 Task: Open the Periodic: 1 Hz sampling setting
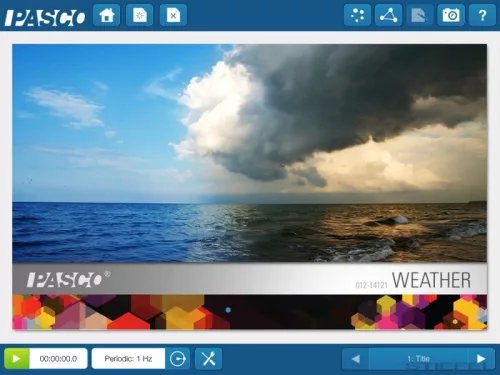pos(128,359)
